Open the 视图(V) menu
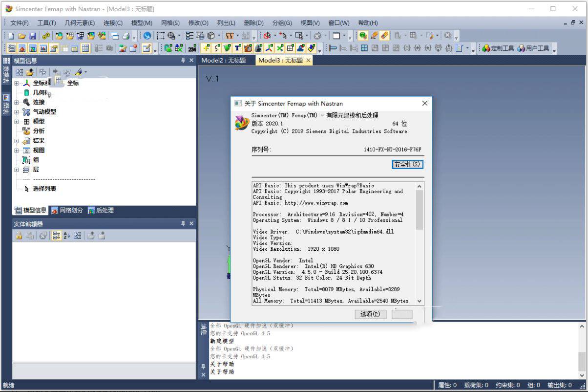 [x=310, y=23]
